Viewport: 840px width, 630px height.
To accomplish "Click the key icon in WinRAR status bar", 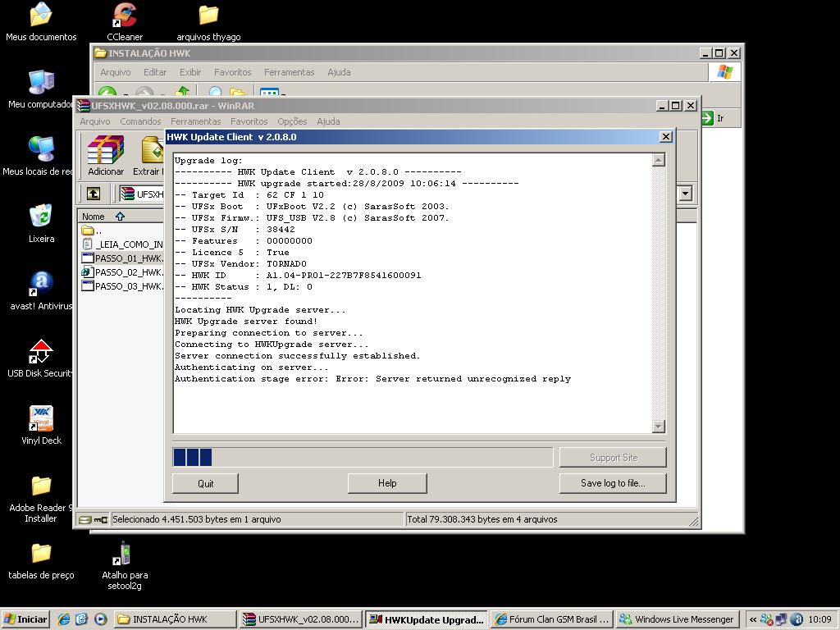I will (x=101, y=519).
